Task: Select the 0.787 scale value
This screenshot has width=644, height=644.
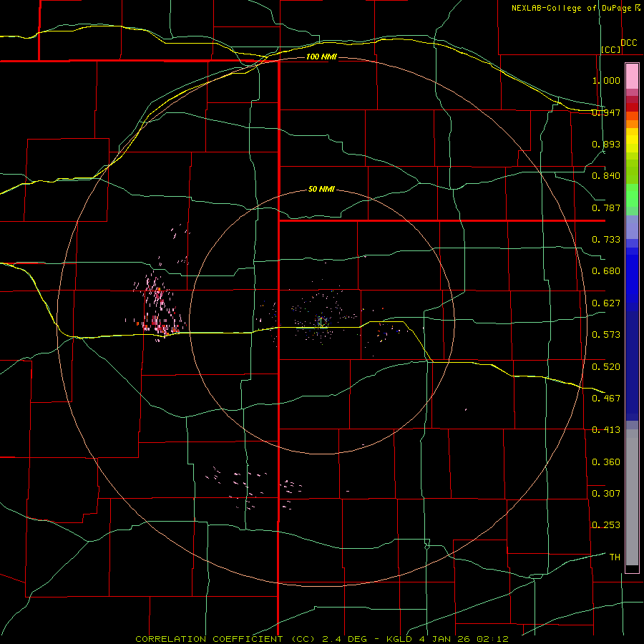Action: (x=606, y=208)
